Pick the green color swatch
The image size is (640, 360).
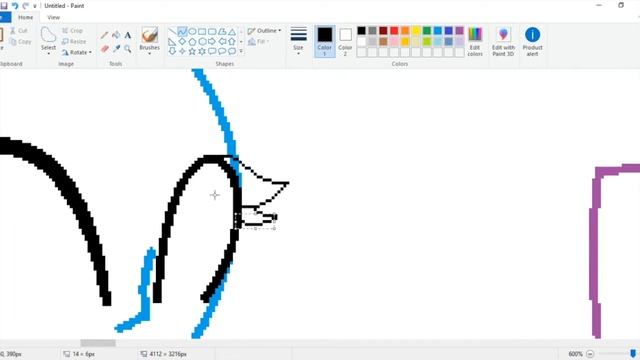[427, 31]
